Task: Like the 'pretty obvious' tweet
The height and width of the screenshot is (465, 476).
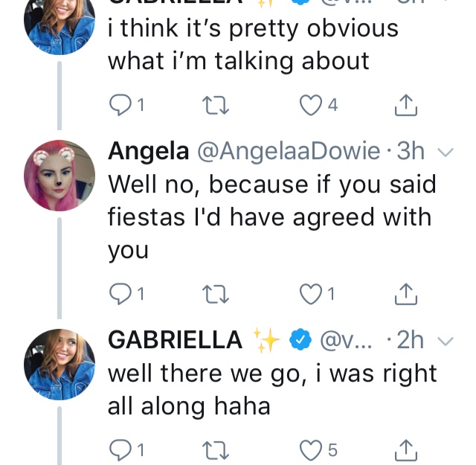Action: [x=311, y=105]
